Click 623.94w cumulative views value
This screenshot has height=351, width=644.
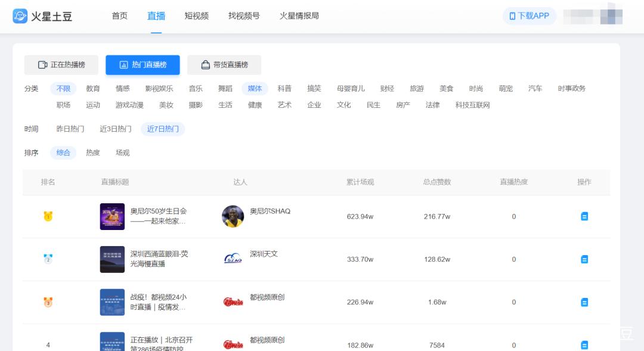[360, 216]
